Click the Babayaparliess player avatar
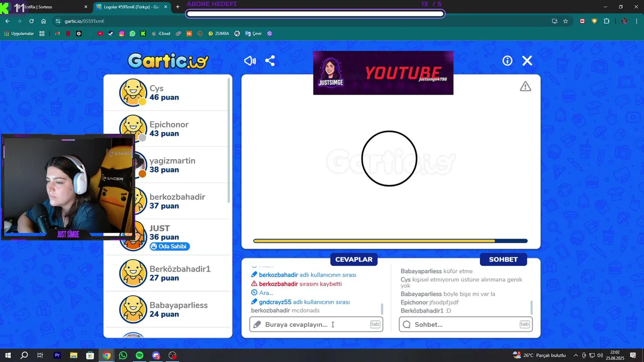This screenshot has height=362, width=644. (x=133, y=310)
